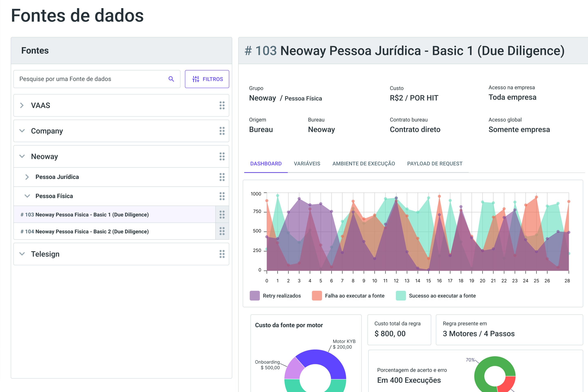Expand Pessoa Jurídica subgroup chevron
This screenshot has height=392, width=588.
click(27, 177)
